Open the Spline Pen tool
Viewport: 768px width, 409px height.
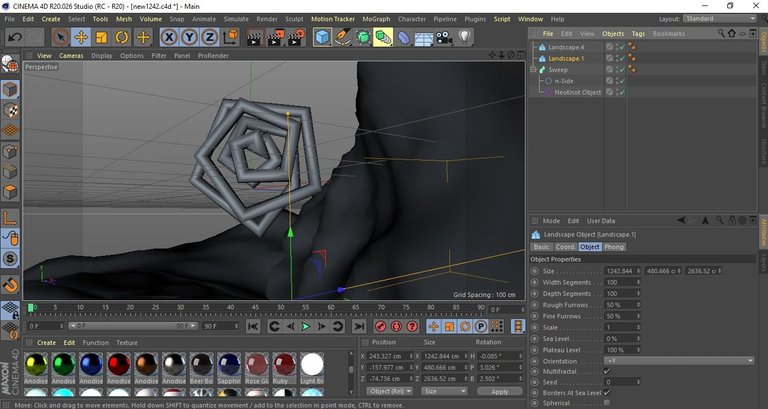pyautogui.click(x=343, y=37)
